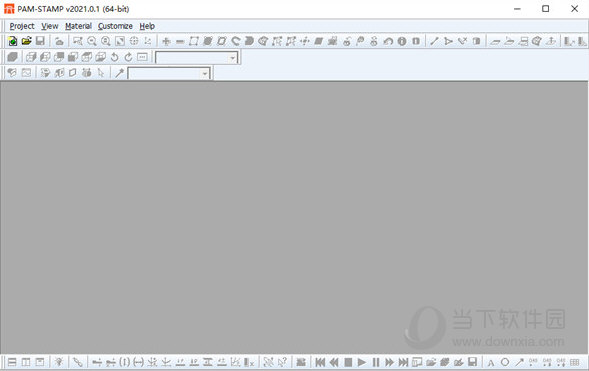Open project with yellow folder icon
The height and width of the screenshot is (371, 589).
[x=26, y=41]
